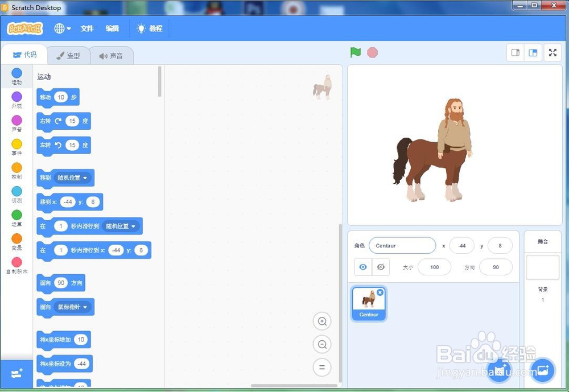Click the 移动 10 步 block
This screenshot has width=569, height=392.
pos(58,98)
